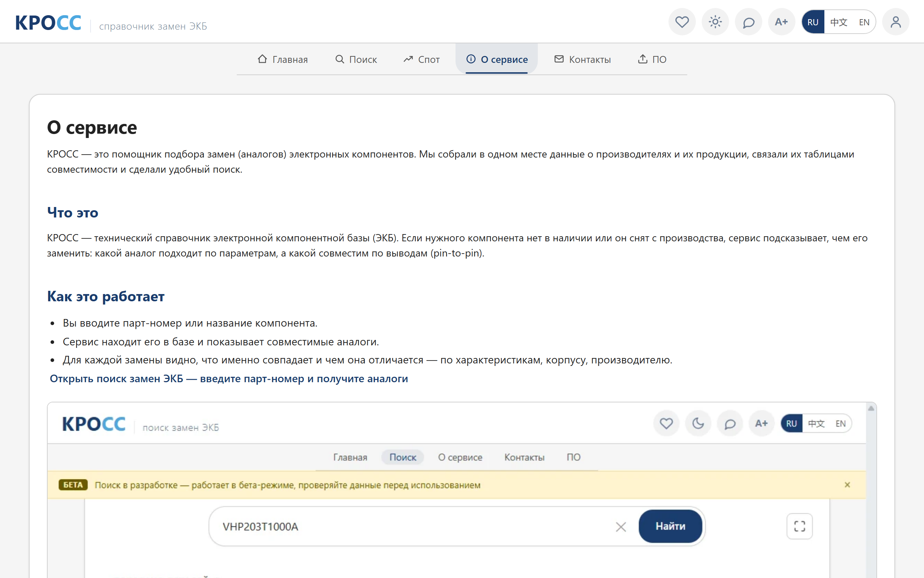Click О сервисе in embedded preview menu

(x=460, y=457)
